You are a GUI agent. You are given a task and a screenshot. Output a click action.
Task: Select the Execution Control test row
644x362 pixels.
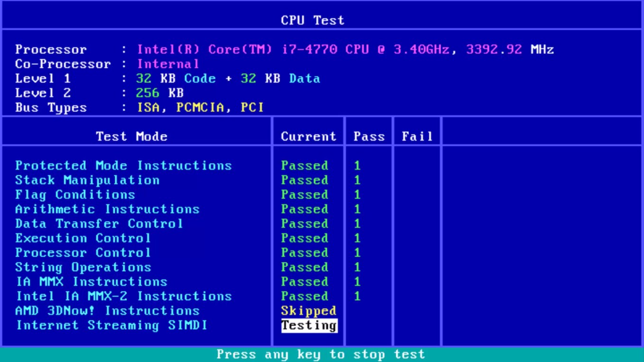(83, 238)
